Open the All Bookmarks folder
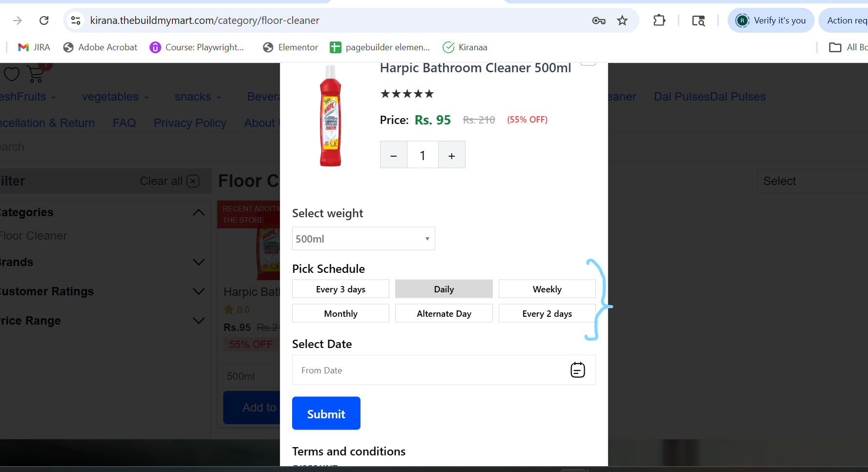 point(848,47)
